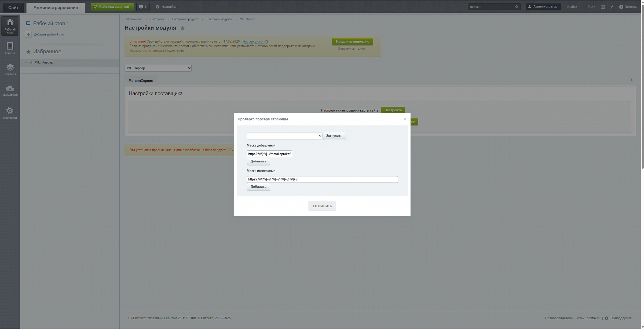Image resolution: width=644 pixels, height=329 pixels.
Task: Open the Рабочий стол sidebar section
Action: (x=10, y=26)
